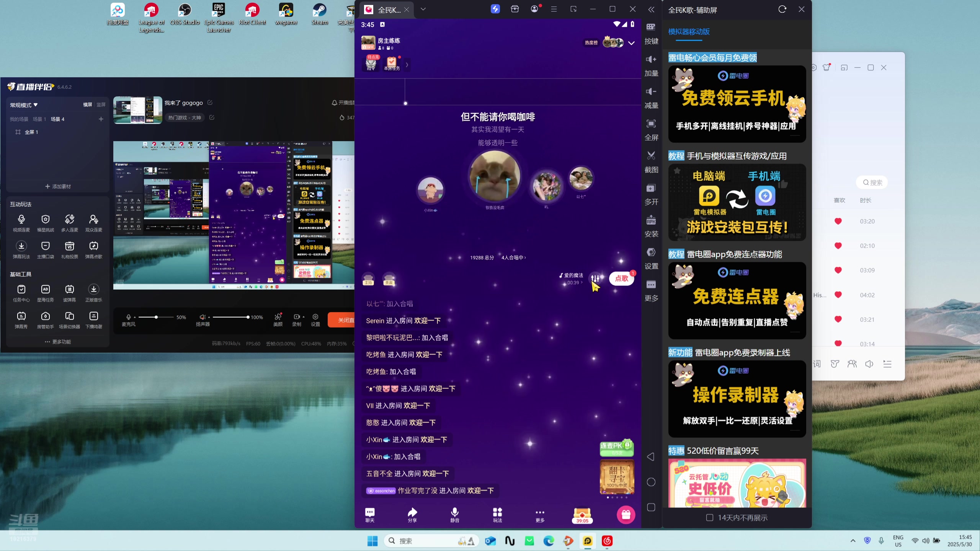Select 全民K歌 emulator tab
Viewport: 980px width, 551px height.
pos(387,10)
